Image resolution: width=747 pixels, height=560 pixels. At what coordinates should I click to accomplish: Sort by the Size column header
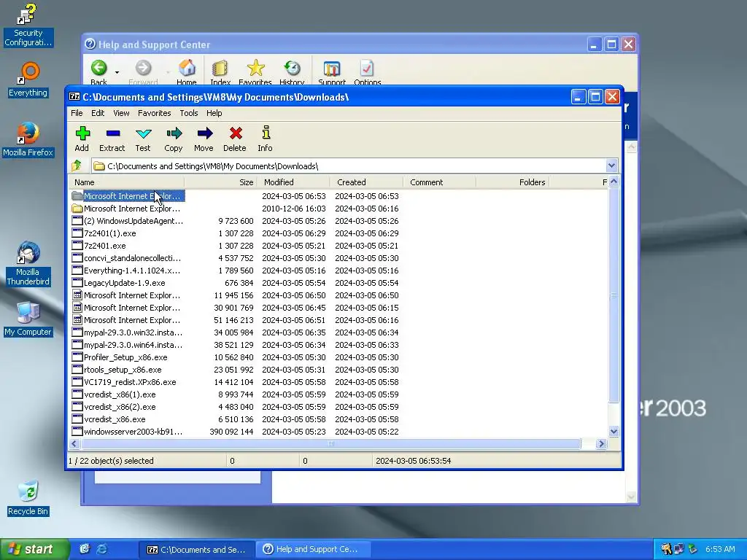tap(220, 182)
